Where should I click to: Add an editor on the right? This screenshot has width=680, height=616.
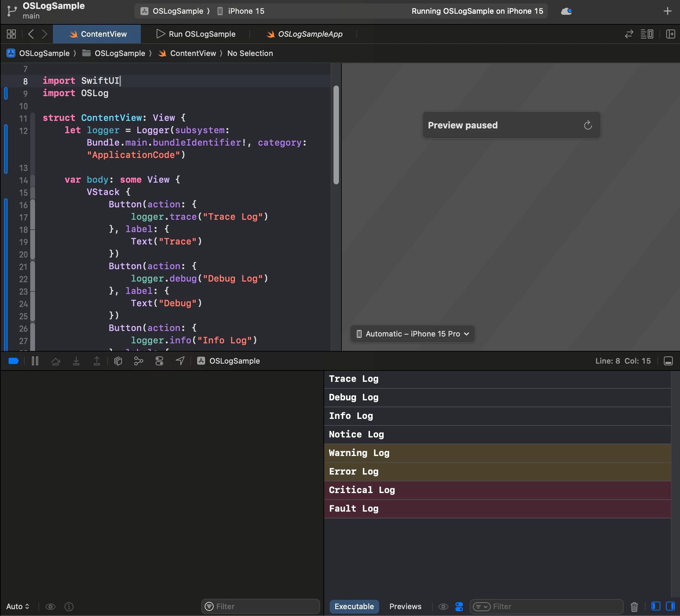tap(670, 34)
